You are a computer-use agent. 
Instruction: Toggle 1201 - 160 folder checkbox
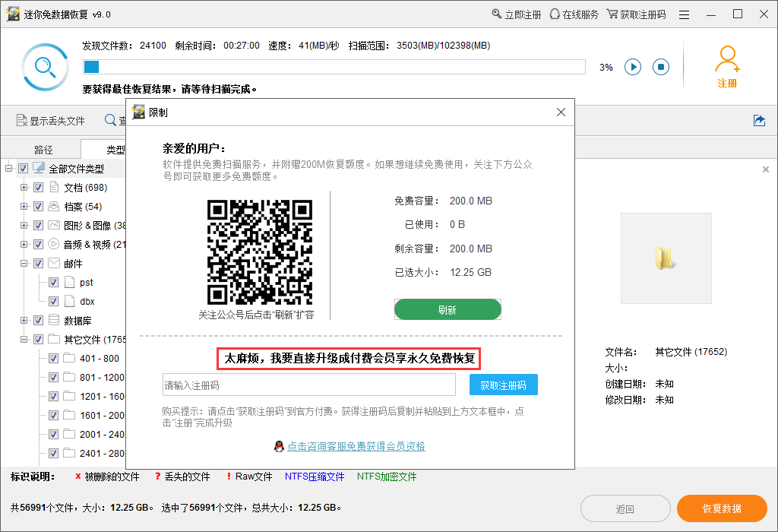pyautogui.click(x=54, y=396)
